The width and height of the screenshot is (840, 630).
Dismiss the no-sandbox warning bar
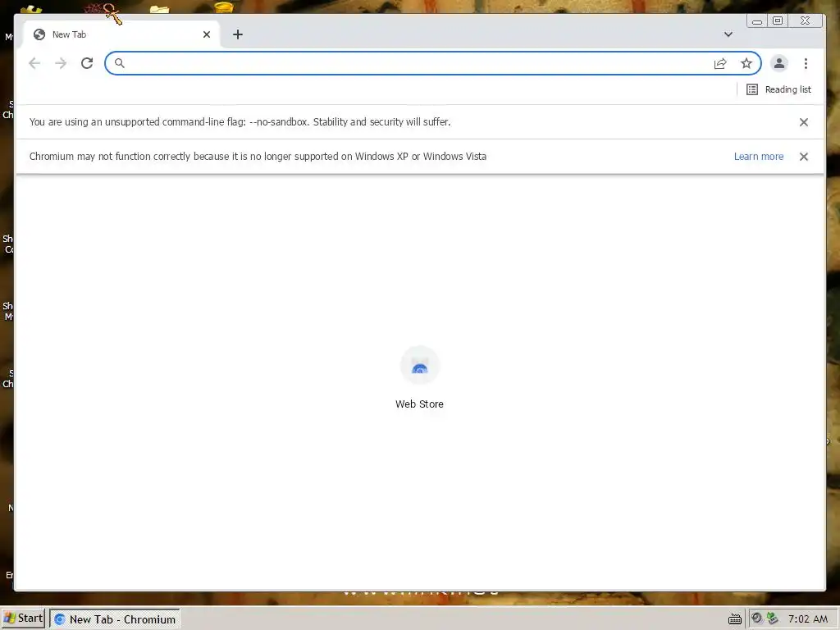[804, 122]
